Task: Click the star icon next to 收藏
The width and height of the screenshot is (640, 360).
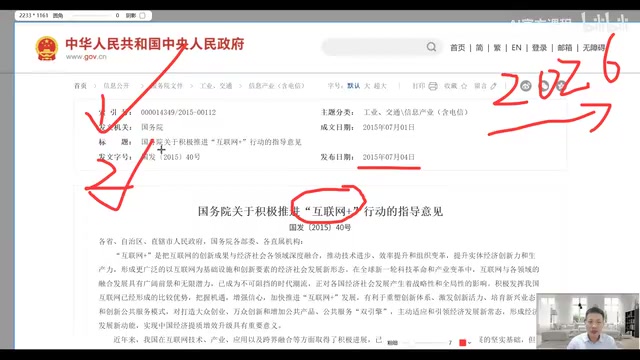Action: click(x=464, y=86)
